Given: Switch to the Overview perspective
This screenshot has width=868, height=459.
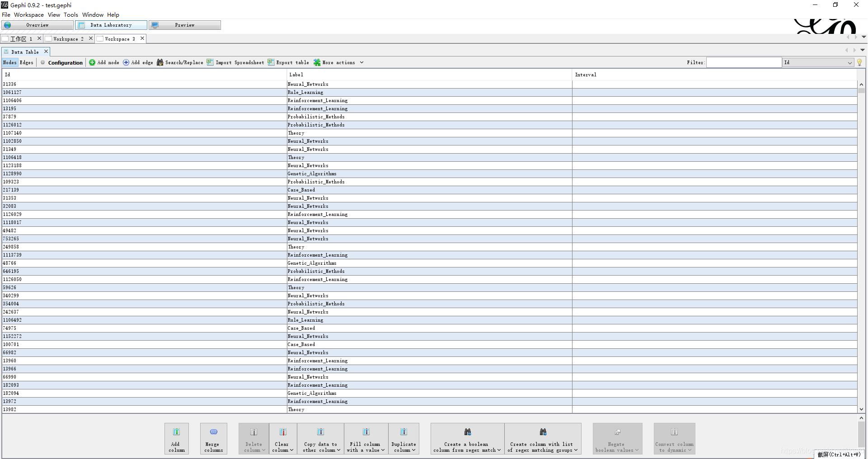Looking at the screenshot, I should [x=38, y=25].
